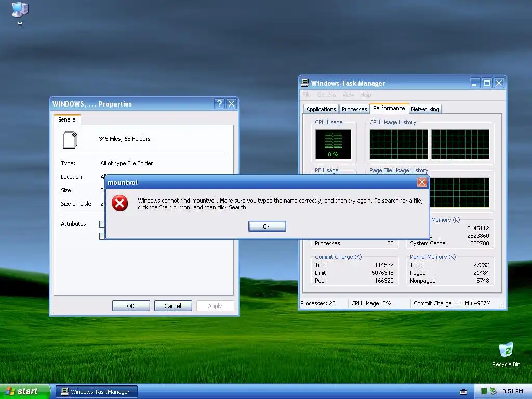Viewport: 532px width, 399px height.
Task: Click 'All of type File Folder' text
Action: pyautogui.click(x=127, y=163)
